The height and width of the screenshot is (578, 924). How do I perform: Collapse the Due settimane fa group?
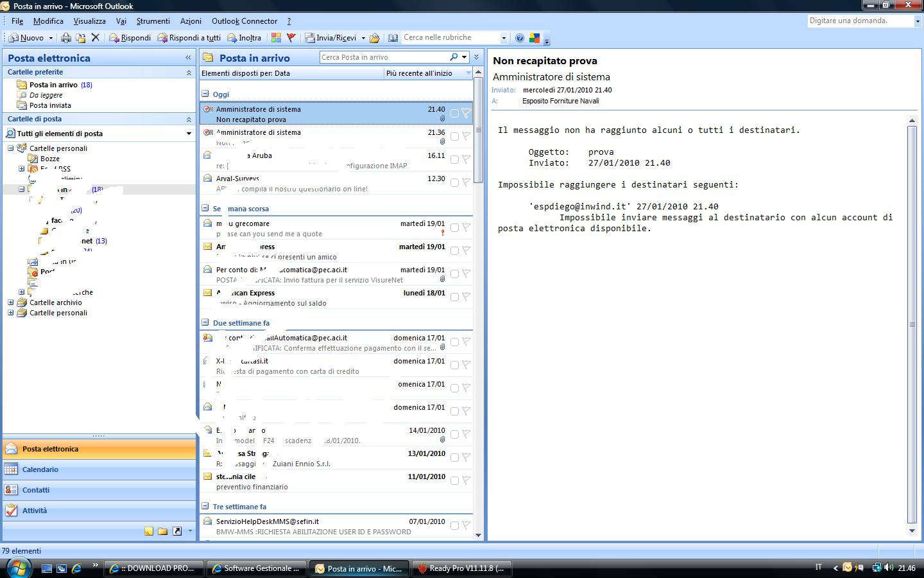click(x=205, y=322)
